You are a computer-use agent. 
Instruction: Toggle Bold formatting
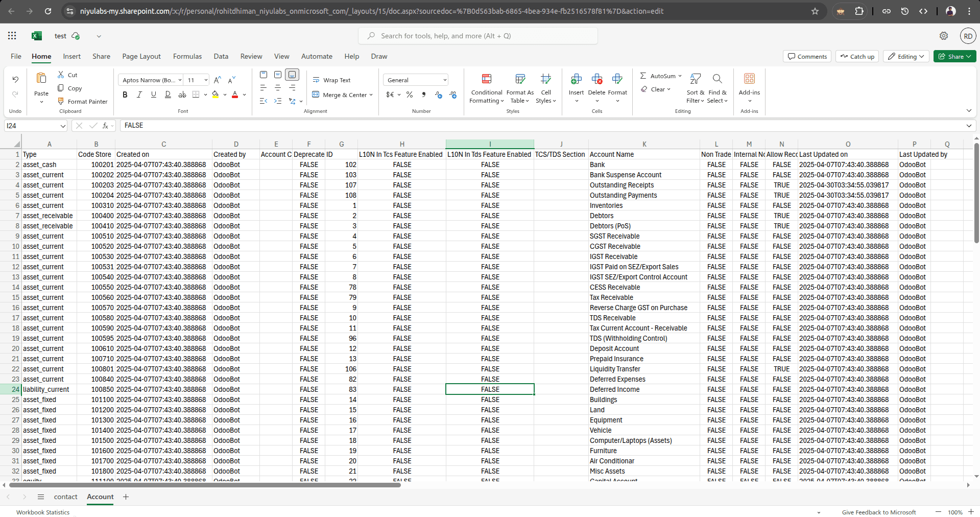pos(125,95)
